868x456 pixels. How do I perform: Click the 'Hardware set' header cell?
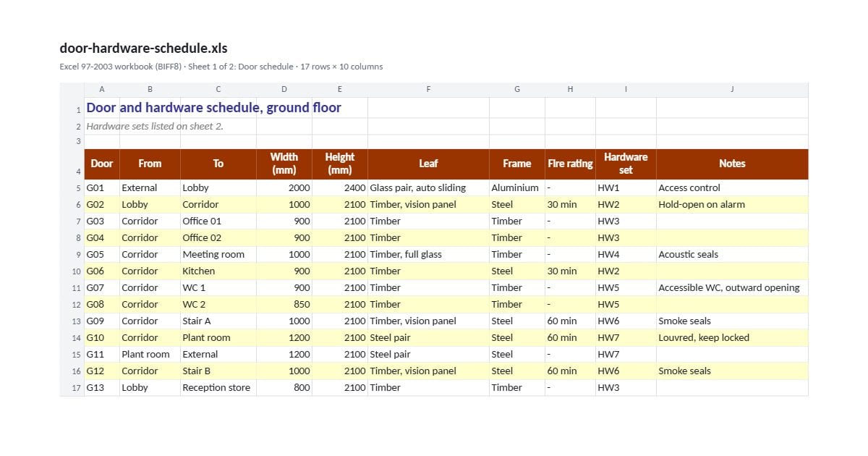point(626,164)
